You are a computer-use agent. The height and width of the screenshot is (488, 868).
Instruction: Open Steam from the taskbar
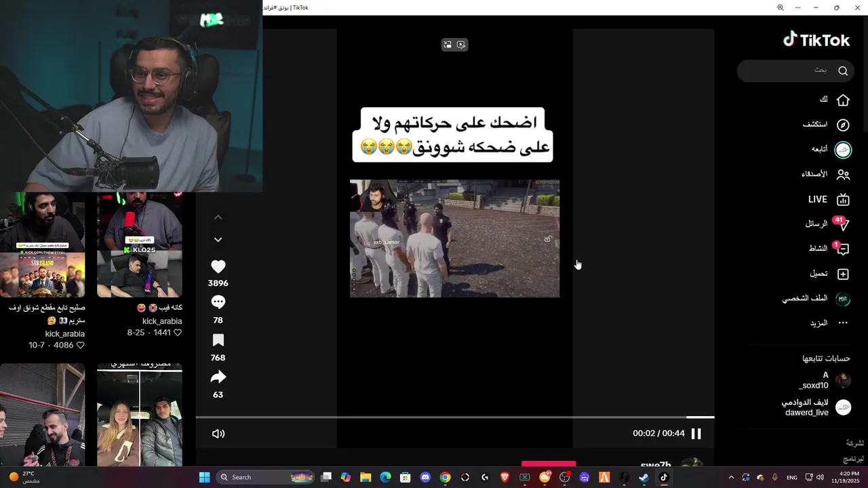point(644,477)
